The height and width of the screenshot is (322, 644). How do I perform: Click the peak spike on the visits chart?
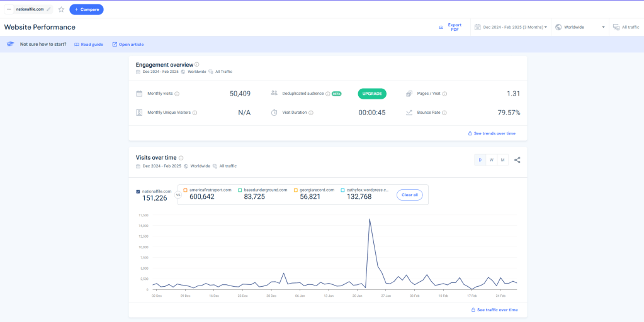tap(370, 219)
